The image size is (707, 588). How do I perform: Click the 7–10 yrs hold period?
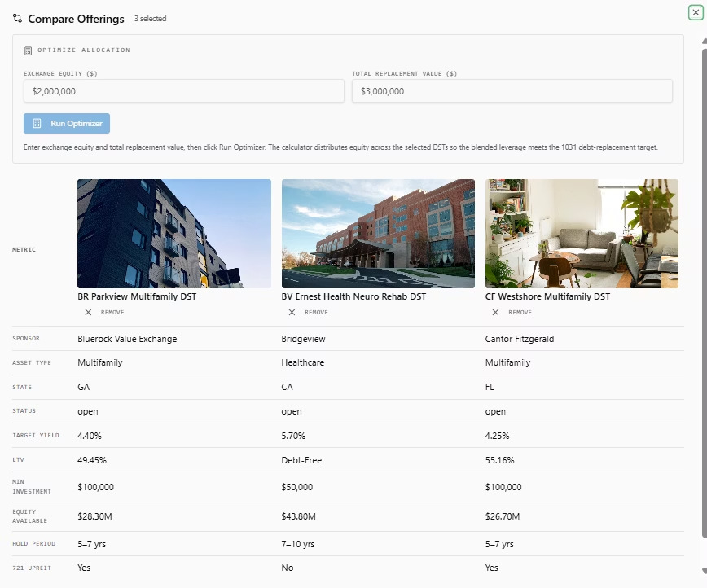(x=297, y=544)
